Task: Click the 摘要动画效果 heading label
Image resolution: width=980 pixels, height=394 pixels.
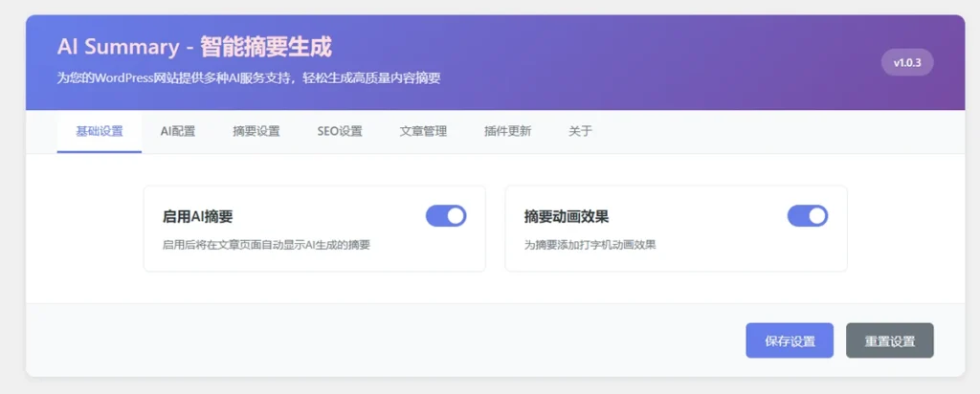Action: coord(567,217)
